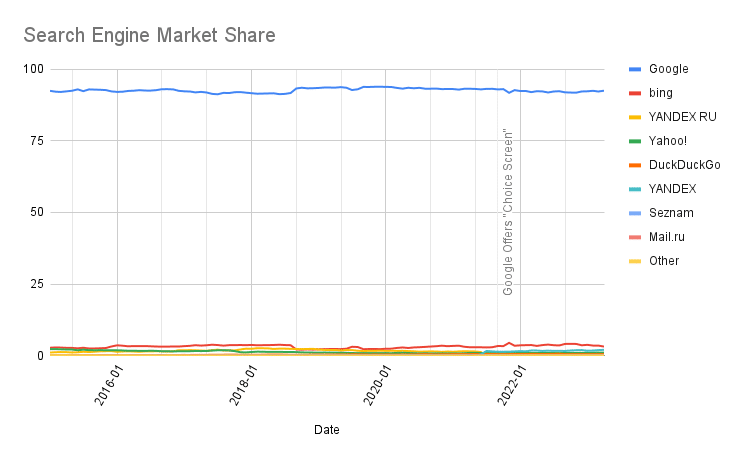The height and width of the screenshot is (460, 744).
Task: Click the bing legend color swatch
Action: pos(633,93)
